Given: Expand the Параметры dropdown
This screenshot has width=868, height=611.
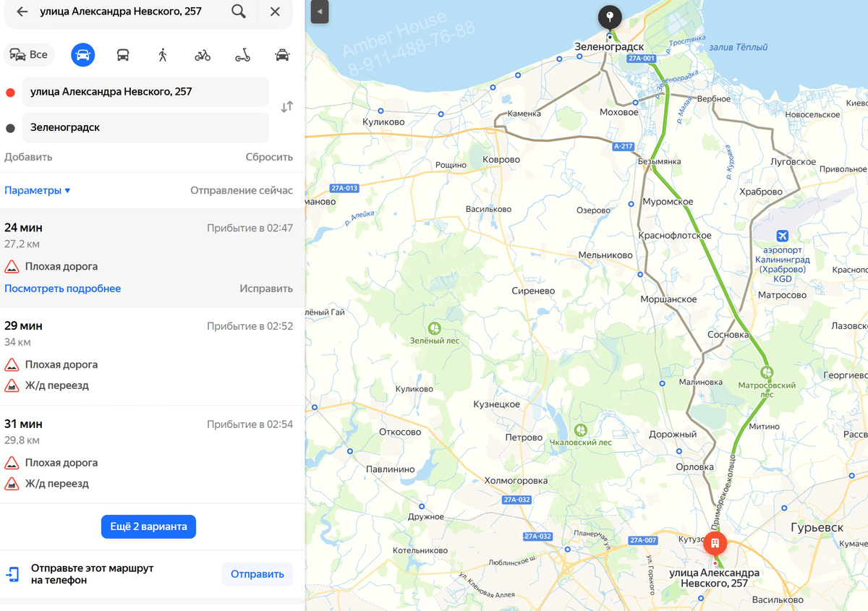Looking at the screenshot, I should tap(38, 191).
